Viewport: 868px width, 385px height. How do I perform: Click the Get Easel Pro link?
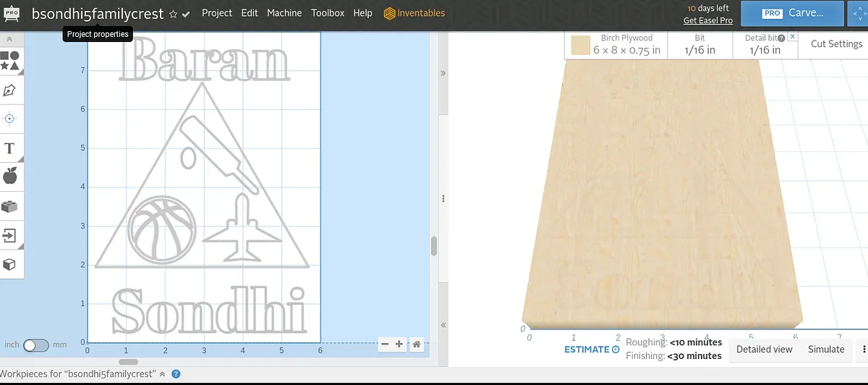708,20
